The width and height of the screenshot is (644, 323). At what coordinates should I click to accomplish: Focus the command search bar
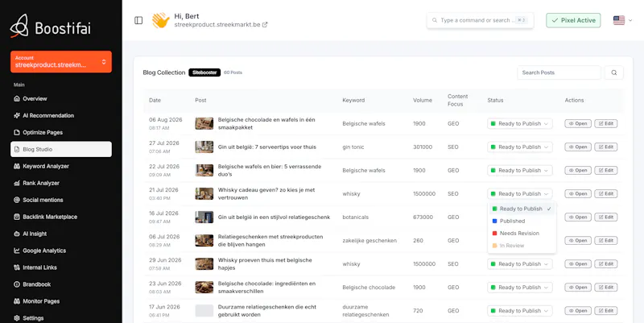480,20
